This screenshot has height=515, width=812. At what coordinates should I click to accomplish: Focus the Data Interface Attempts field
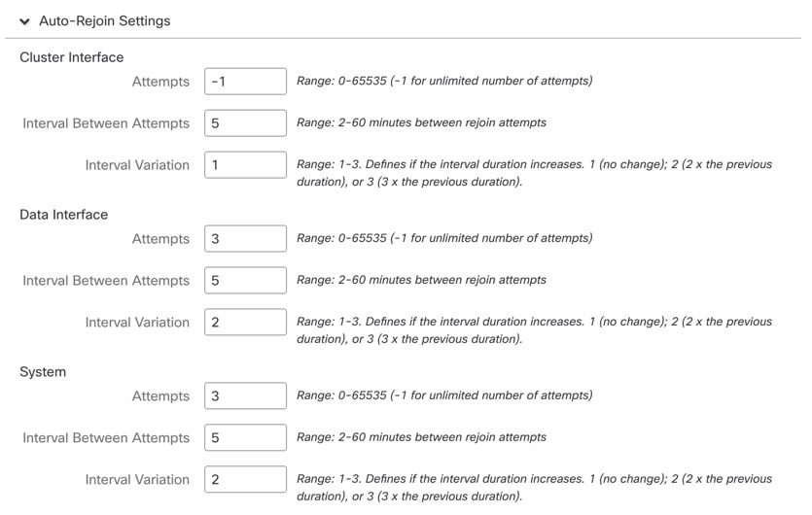tap(245, 239)
